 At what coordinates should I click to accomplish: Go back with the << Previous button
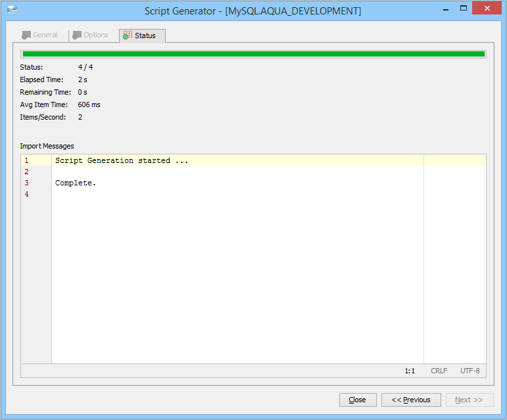tap(411, 400)
